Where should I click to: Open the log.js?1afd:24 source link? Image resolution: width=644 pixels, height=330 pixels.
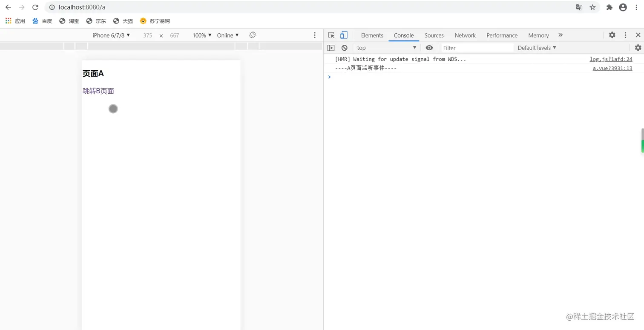point(611,59)
